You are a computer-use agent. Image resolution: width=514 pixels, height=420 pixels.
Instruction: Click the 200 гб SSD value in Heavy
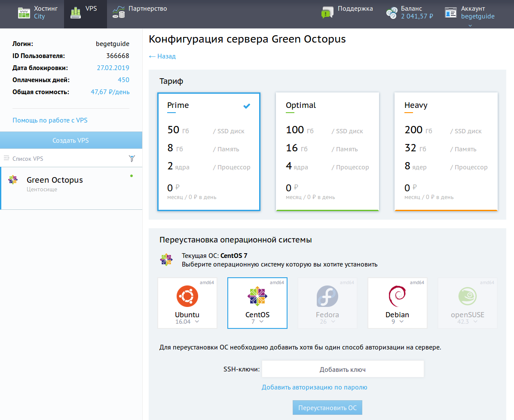(x=418, y=130)
